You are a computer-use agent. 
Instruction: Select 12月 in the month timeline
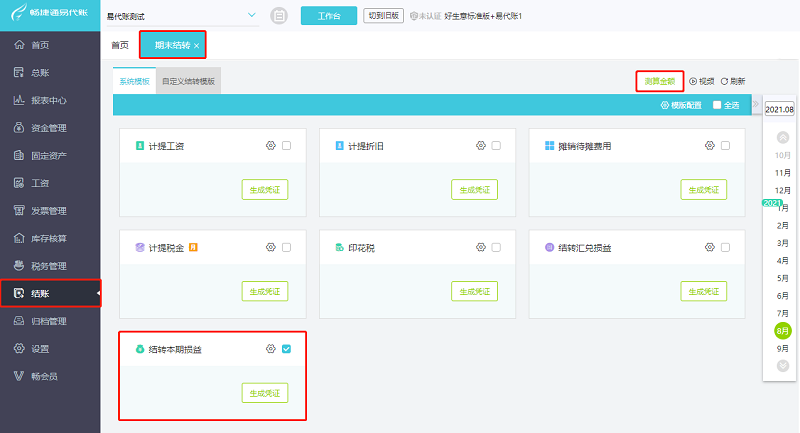(783, 190)
